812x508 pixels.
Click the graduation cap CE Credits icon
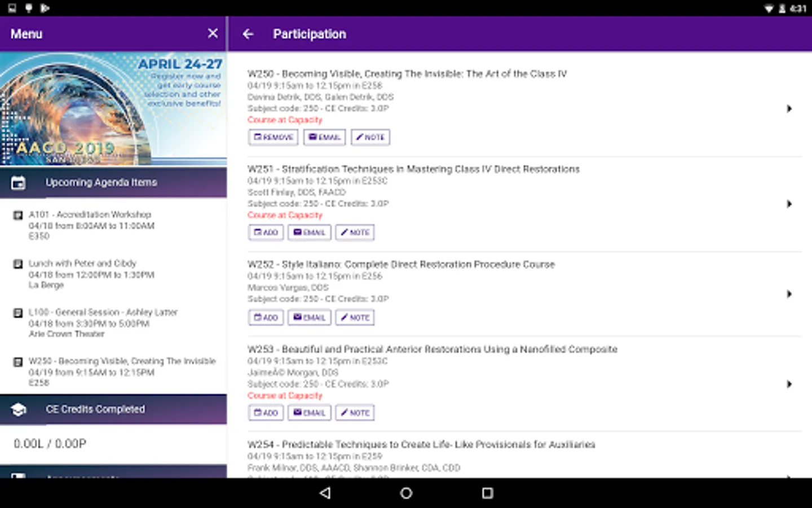coord(19,410)
